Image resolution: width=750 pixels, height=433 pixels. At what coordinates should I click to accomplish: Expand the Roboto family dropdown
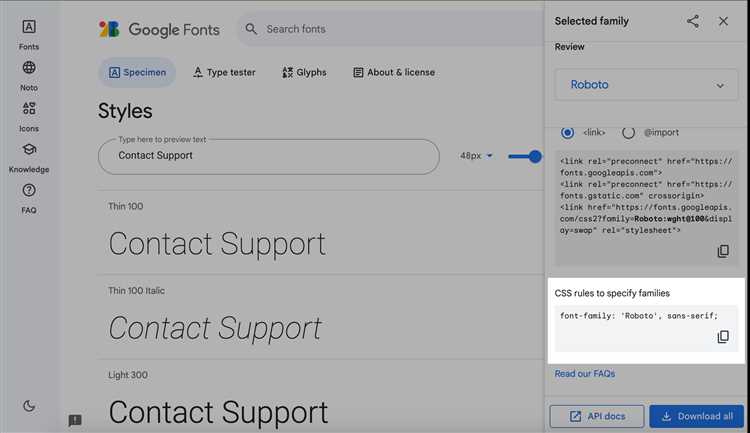646,85
